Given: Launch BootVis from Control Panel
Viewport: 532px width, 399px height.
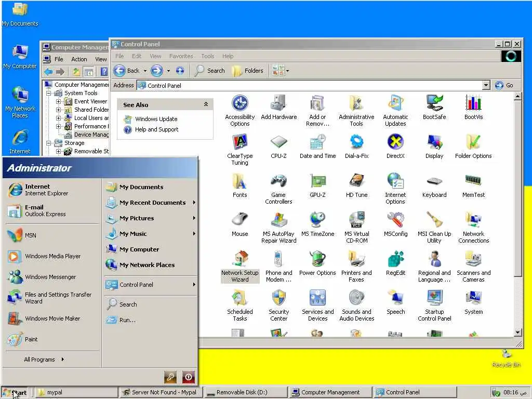Looking at the screenshot, I should pos(473,108).
